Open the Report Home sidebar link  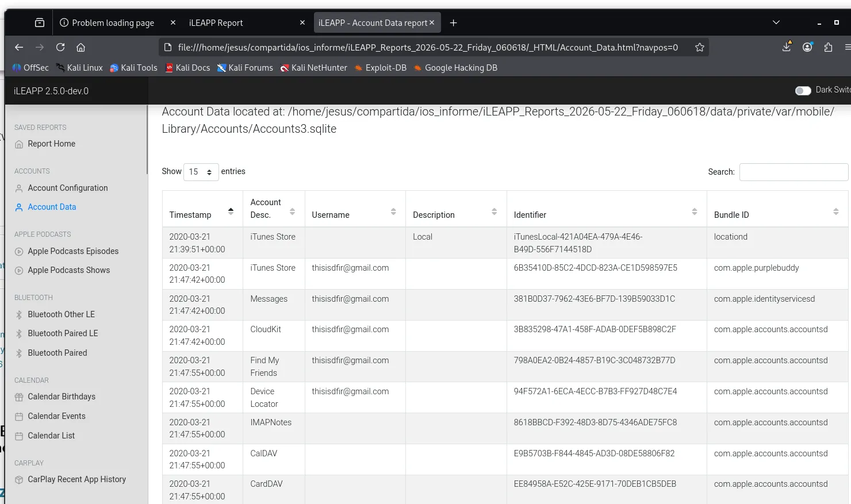coord(52,144)
